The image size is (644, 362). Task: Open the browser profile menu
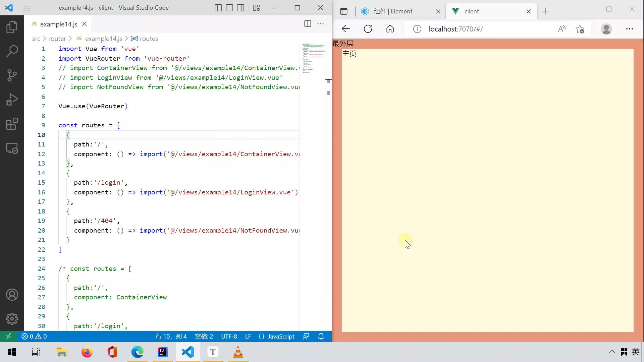tap(606, 29)
